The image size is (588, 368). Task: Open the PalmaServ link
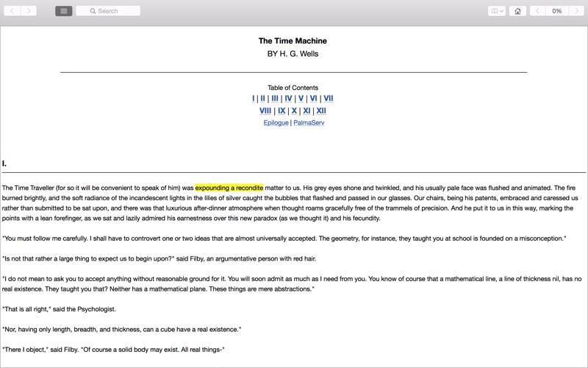tap(309, 123)
